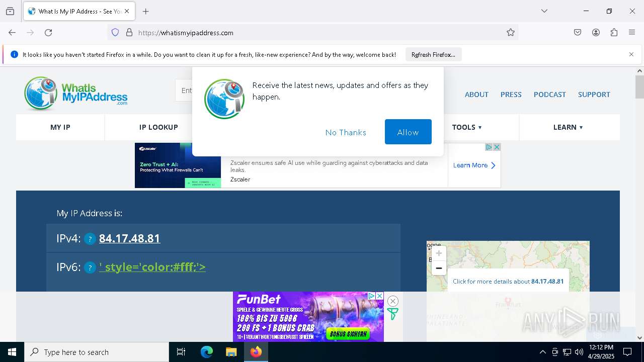Click the scrollbar down arrow

[639, 338]
